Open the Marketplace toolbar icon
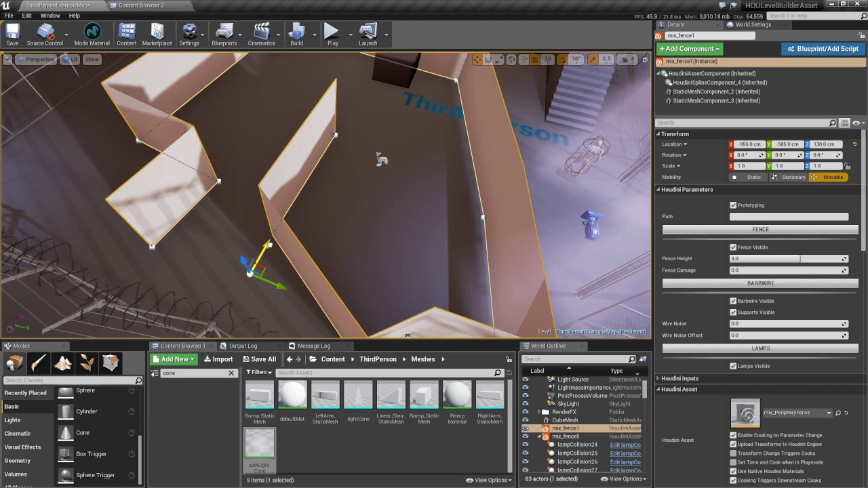 [x=157, y=34]
